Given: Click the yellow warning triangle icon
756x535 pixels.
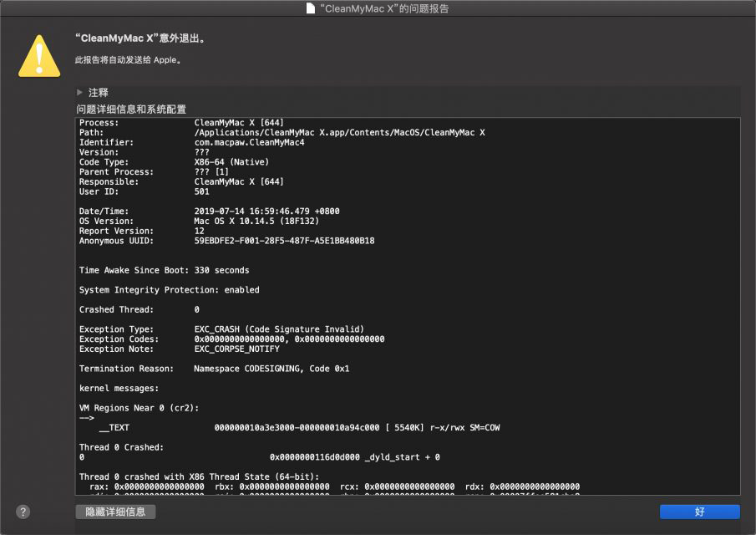Looking at the screenshot, I should point(38,53).
